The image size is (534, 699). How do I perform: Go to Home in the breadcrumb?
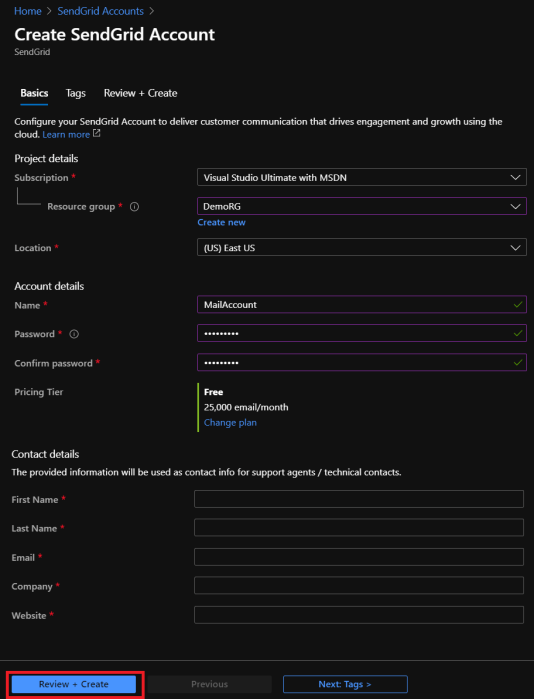pyautogui.click(x=28, y=11)
